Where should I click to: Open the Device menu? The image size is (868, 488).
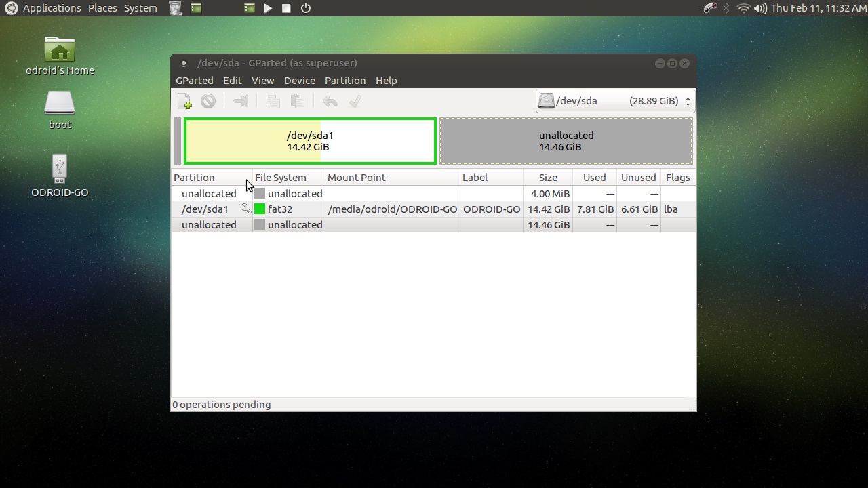[299, 80]
